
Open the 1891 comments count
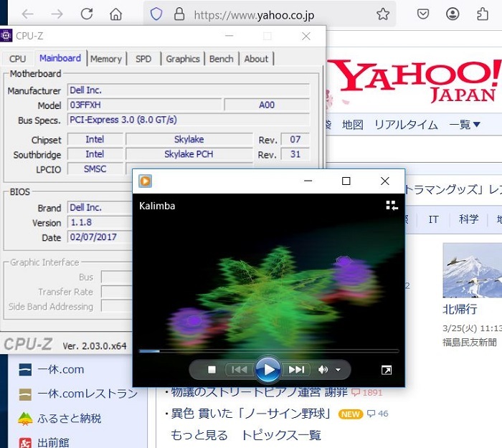pyautogui.click(x=367, y=392)
